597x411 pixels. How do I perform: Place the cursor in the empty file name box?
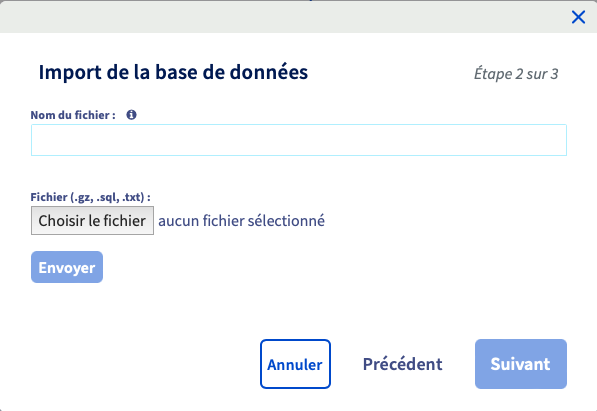(299, 140)
